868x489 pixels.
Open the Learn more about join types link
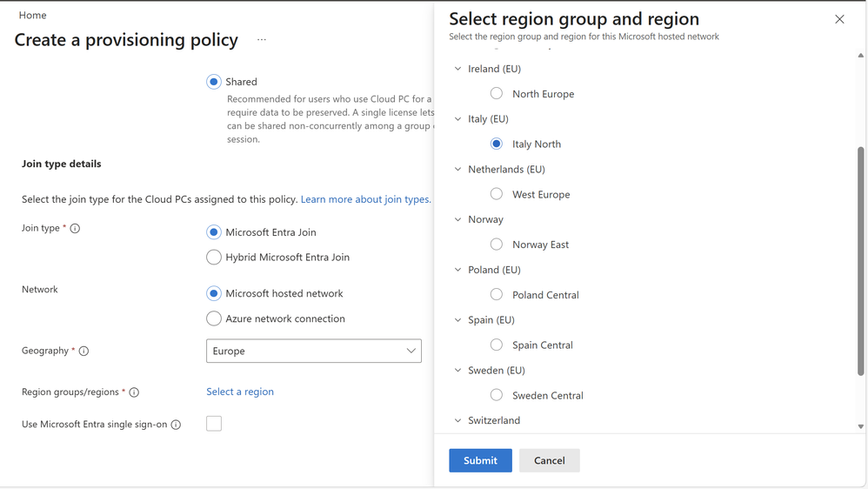click(x=365, y=199)
